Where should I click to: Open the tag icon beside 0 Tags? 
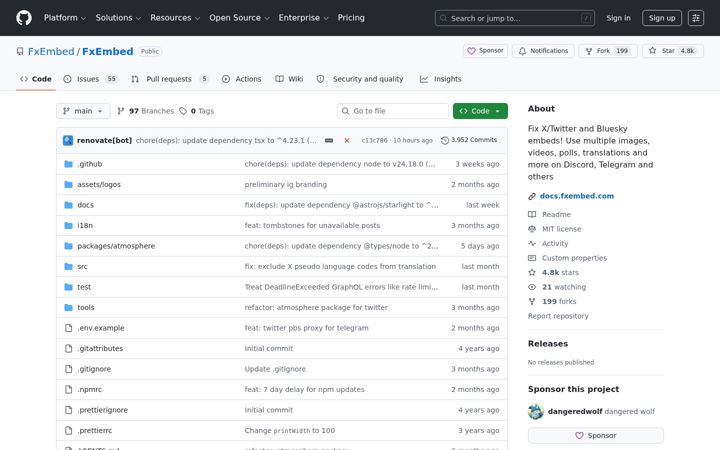click(183, 111)
